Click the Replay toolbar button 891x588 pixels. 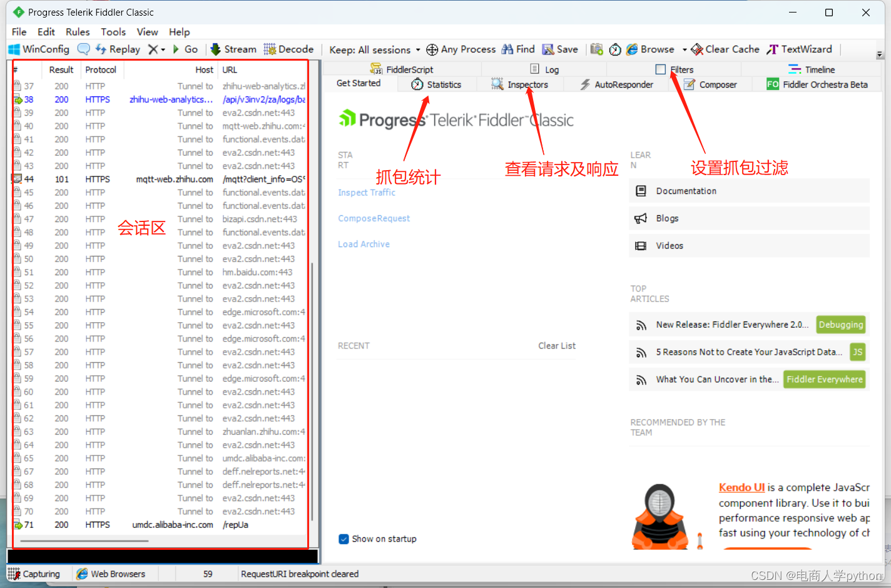coord(118,49)
